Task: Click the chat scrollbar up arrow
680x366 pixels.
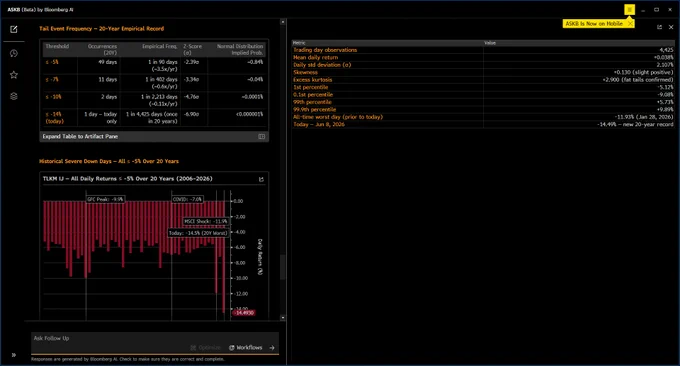Action: pyautogui.click(x=283, y=22)
